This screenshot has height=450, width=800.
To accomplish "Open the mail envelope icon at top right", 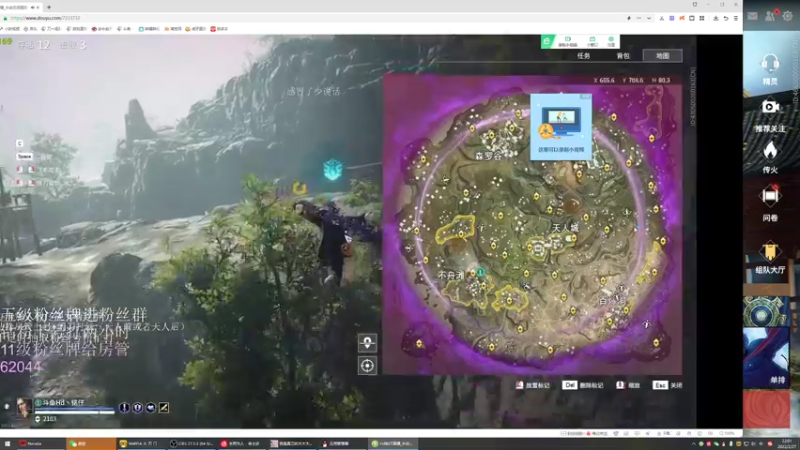I will coord(753,16).
